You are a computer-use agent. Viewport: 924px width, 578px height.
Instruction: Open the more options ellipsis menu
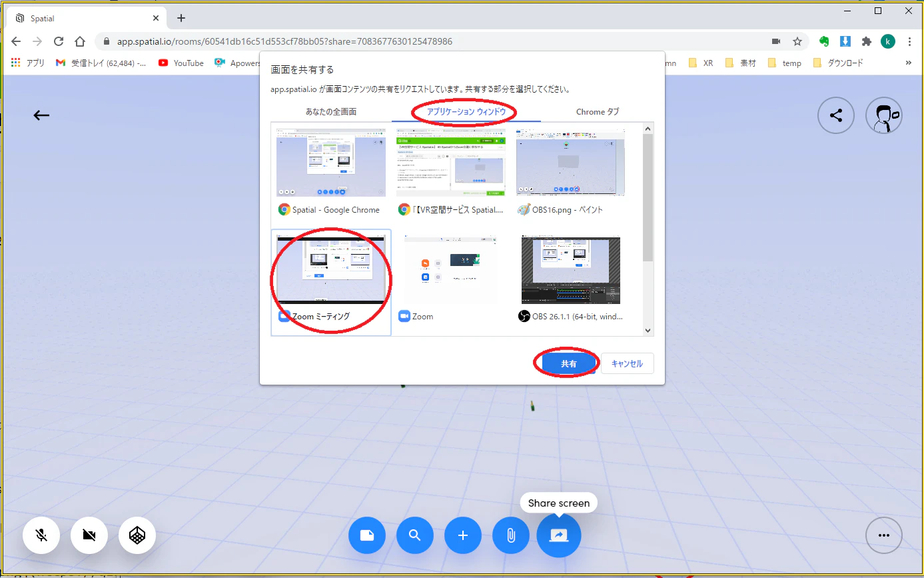pyautogui.click(x=884, y=535)
